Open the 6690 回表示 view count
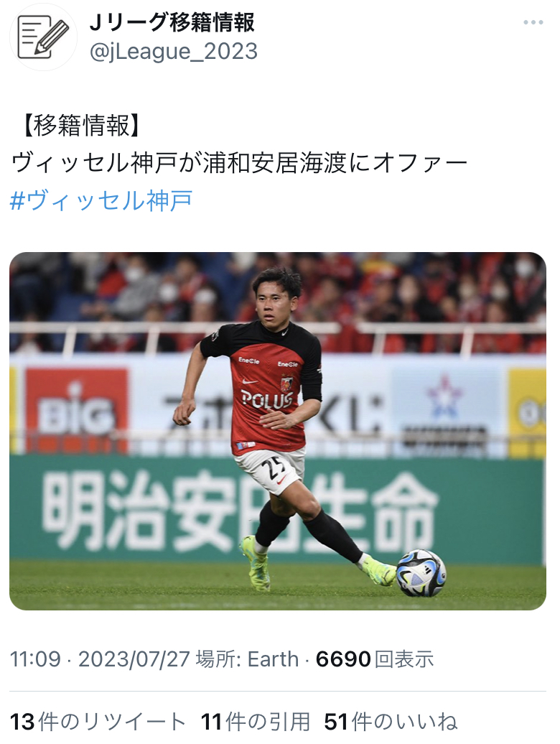The width and height of the screenshot is (560, 744). click(375, 659)
